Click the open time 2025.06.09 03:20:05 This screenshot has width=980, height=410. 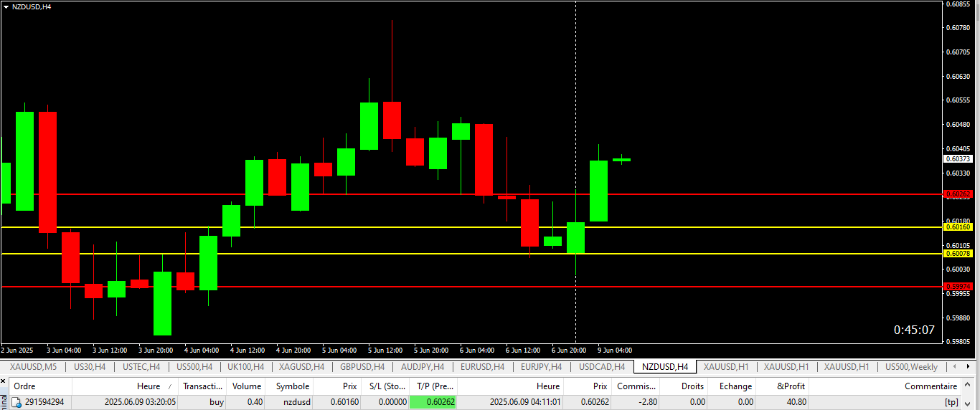140,402
